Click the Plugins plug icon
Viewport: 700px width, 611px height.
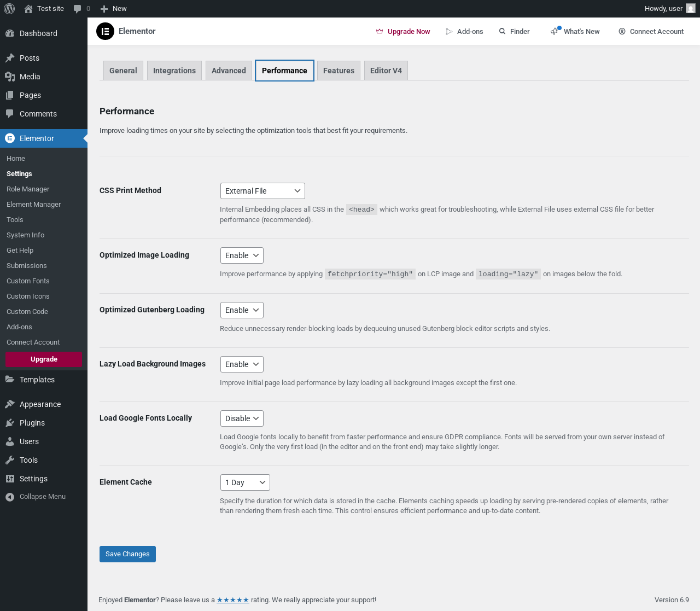[x=10, y=423]
